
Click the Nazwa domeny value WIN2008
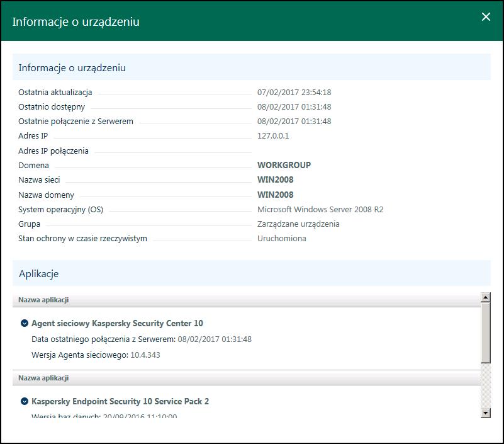click(x=275, y=195)
